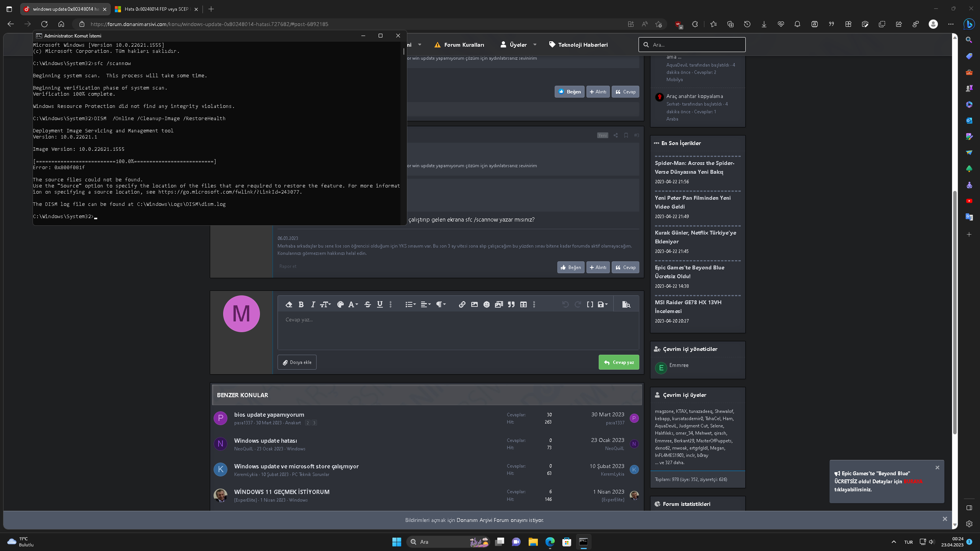This screenshot has height=551, width=980.
Task: Switch to the Hata 0x80248014 FEP tab
Action: pos(156,9)
